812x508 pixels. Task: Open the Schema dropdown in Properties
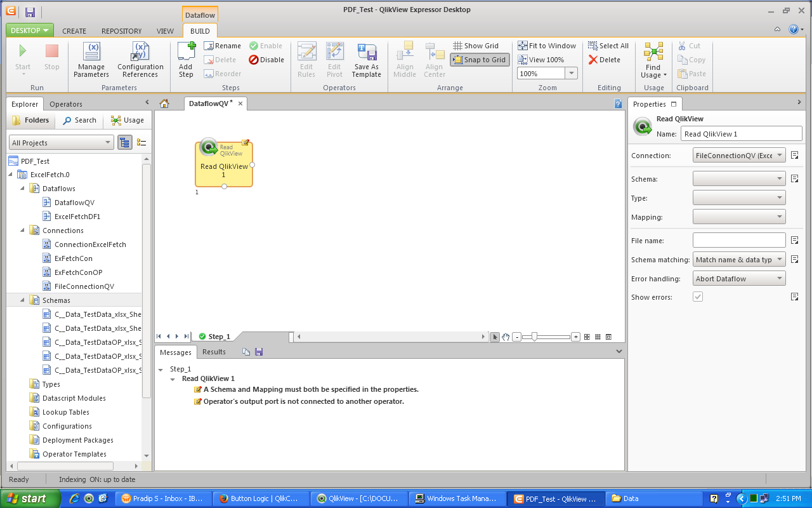point(739,179)
